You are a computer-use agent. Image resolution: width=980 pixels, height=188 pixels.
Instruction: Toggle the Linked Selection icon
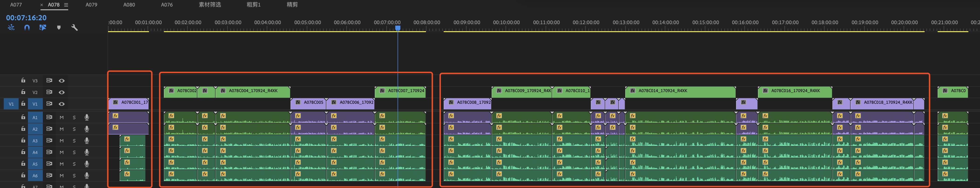[x=43, y=27]
